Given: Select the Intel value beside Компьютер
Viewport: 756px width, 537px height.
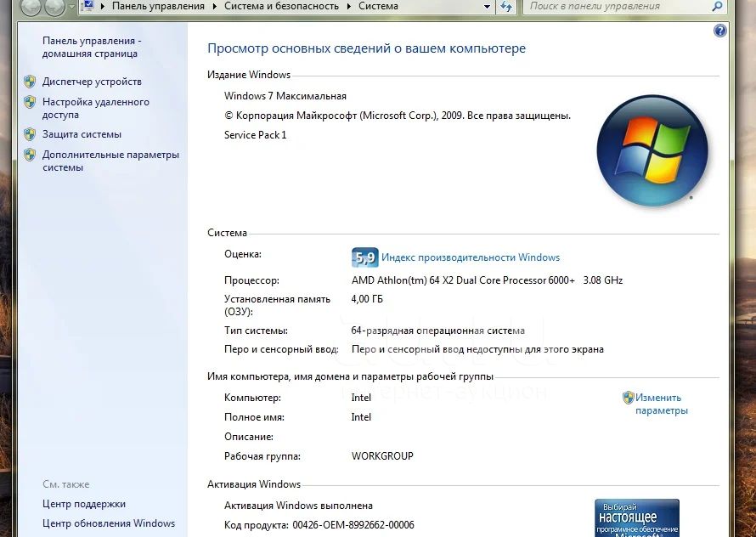Looking at the screenshot, I should coord(361,398).
